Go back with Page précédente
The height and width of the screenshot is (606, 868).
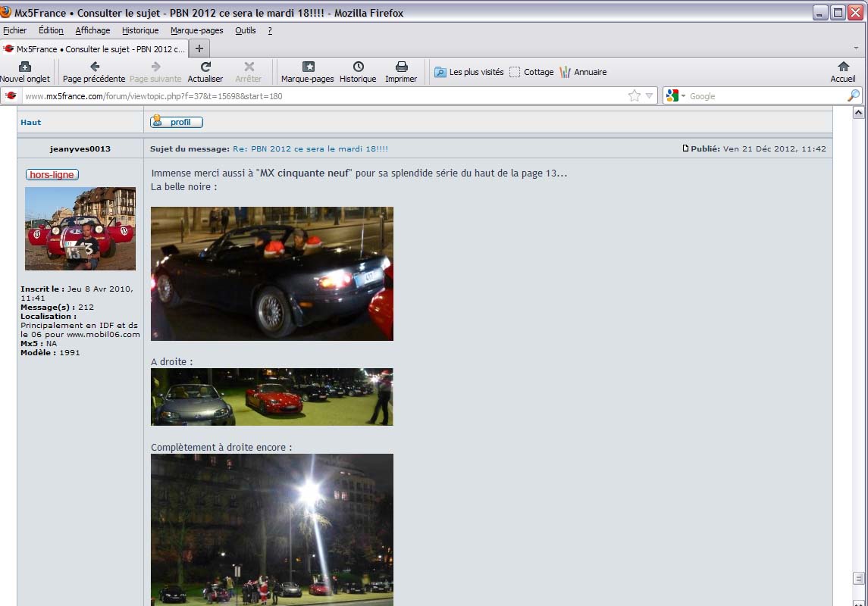[94, 72]
